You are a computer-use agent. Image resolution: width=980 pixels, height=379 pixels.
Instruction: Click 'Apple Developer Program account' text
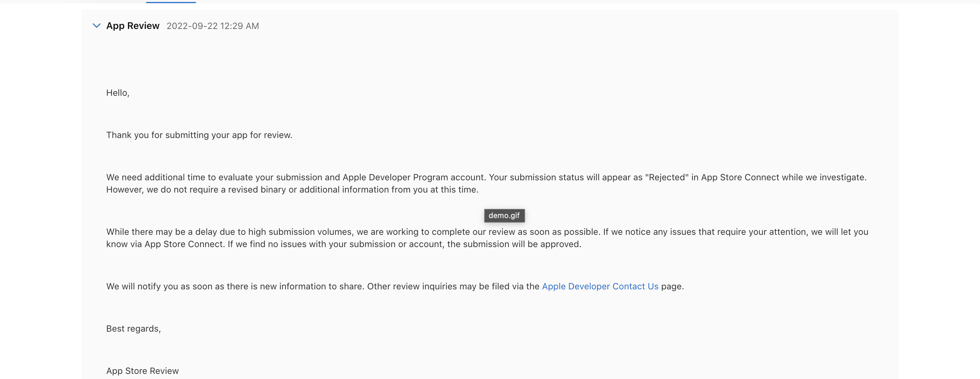[413, 178]
